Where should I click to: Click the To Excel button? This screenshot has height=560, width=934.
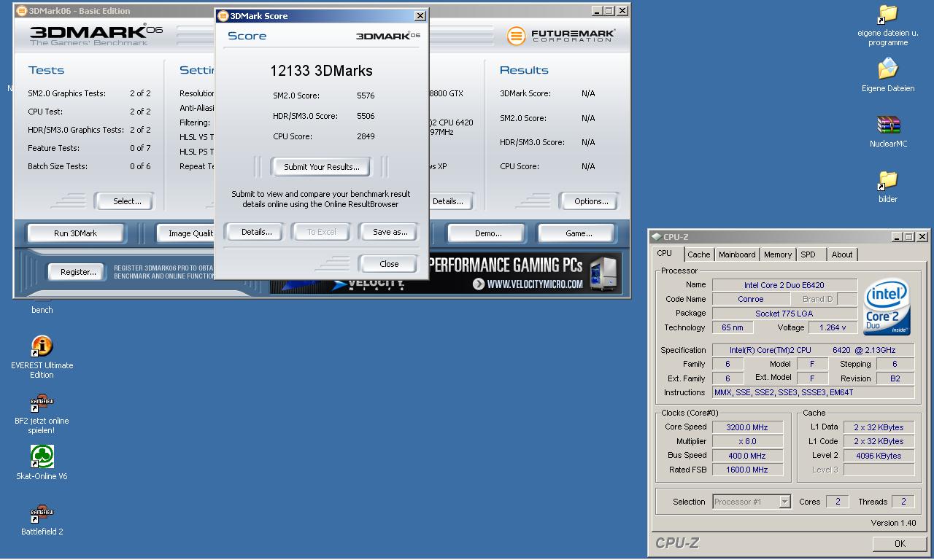[322, 232]
